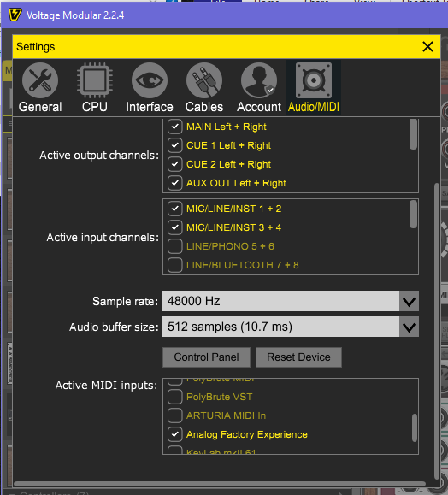
Task: Open the Interface settings eye icon
Action: tap(150, 80)
